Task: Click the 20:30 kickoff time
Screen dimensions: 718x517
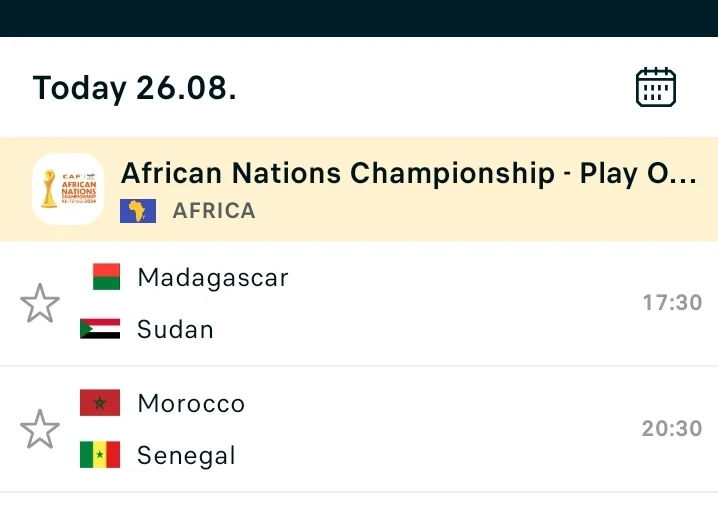Action: 672,429
